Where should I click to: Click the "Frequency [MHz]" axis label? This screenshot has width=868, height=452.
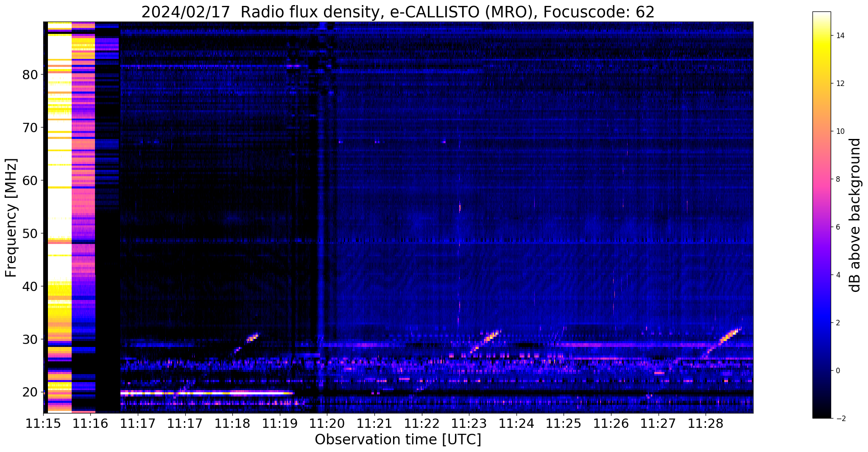(11, 218)
